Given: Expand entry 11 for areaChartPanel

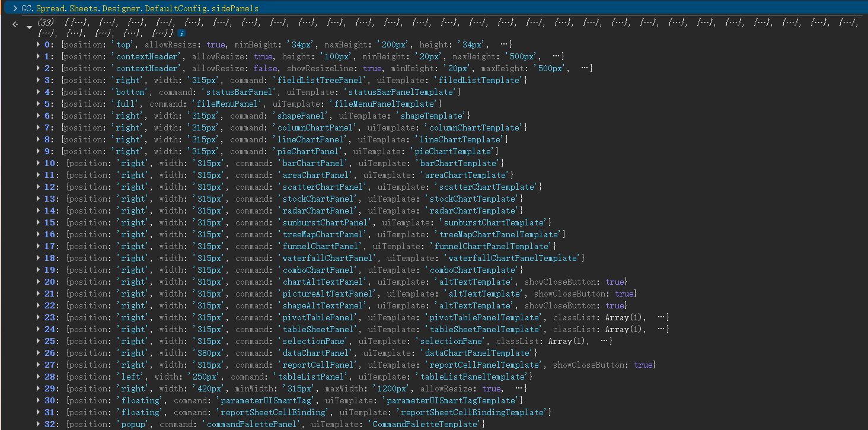Looking at the screenshot, I should (39, 175).
